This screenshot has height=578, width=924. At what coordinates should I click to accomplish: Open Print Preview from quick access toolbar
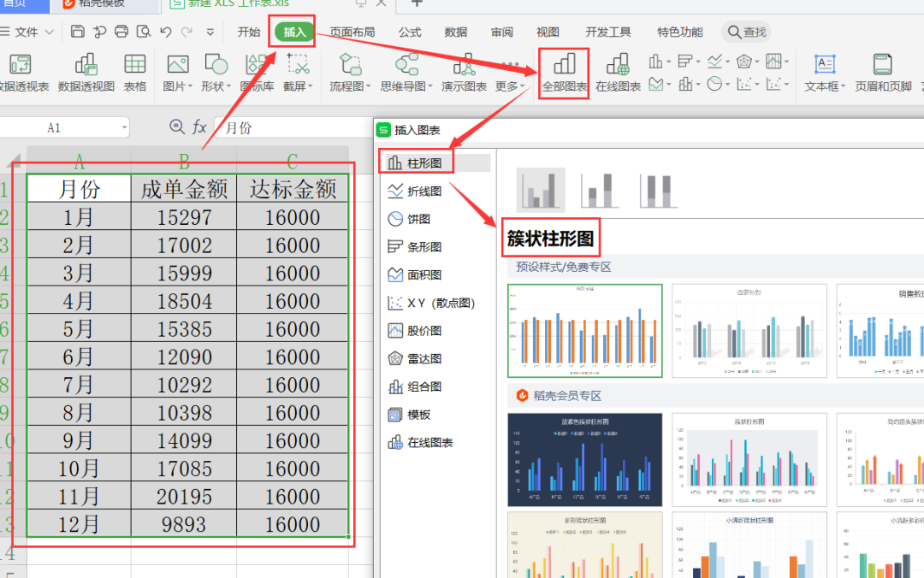coord(143,32)
